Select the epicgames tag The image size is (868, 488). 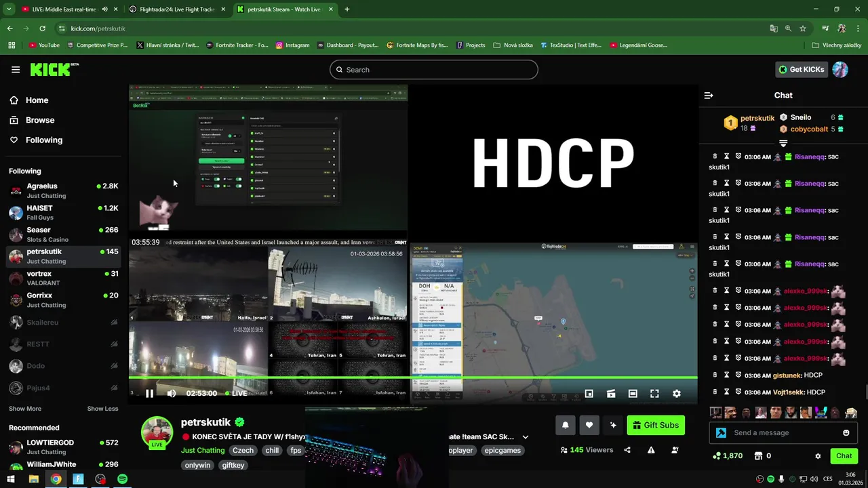502,450
